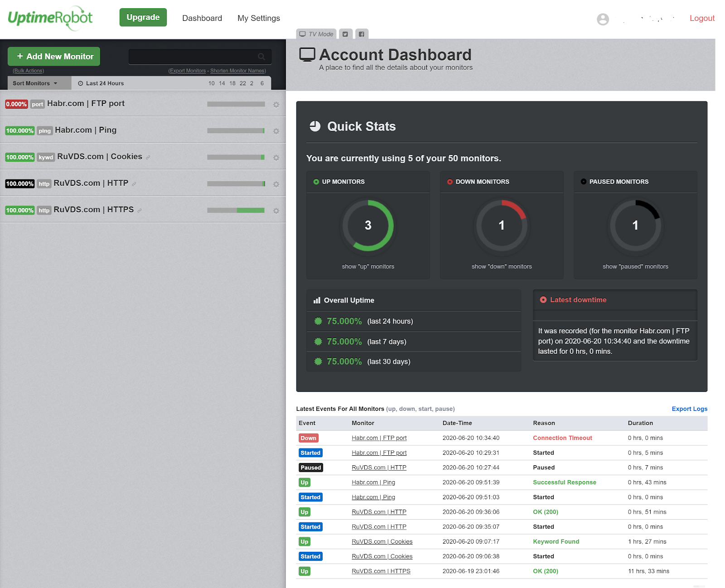Open the Dashboard menu item
This screenshot has height=588, width=725.
coord(202,18)
